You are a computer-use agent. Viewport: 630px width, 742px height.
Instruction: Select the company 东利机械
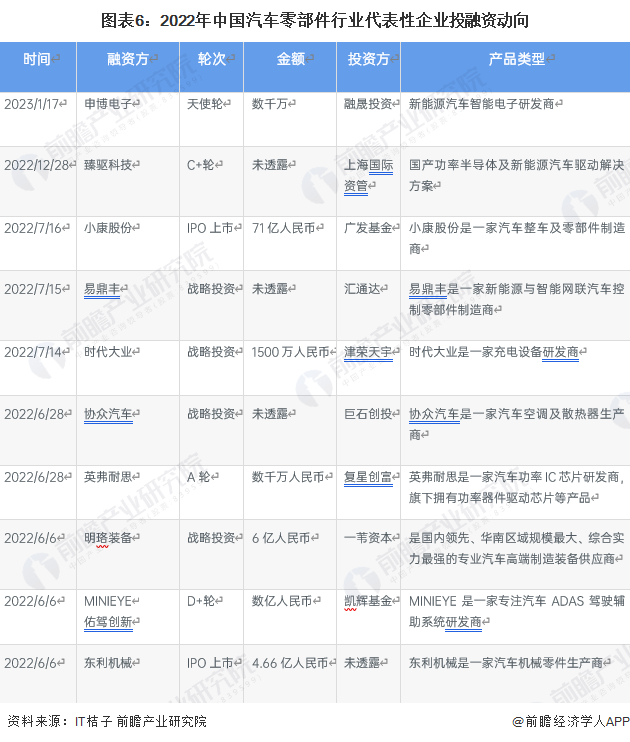(108, 663)
